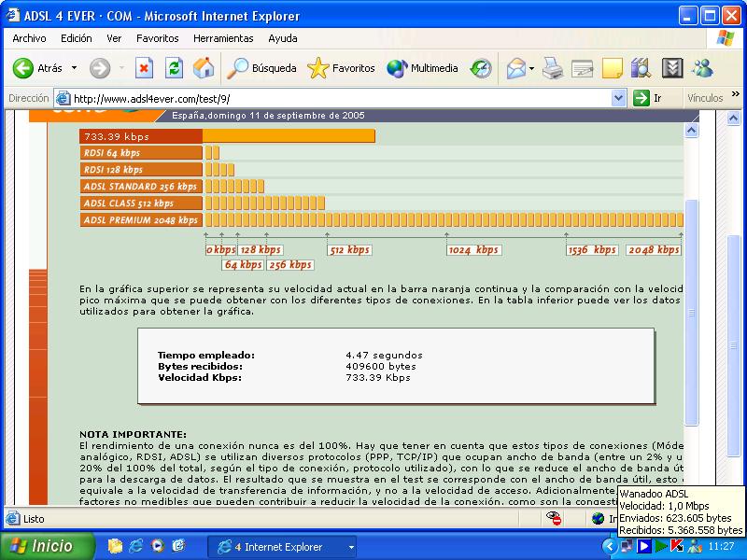
Task: Click the Internet zone globe in status bar
Action: click(598, 519)
